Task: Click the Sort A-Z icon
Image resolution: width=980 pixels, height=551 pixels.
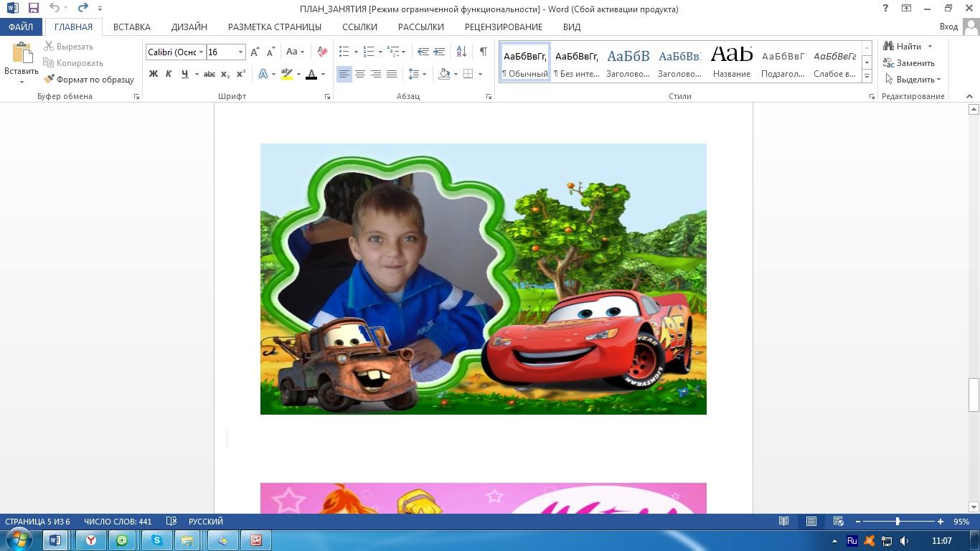Action: pyautogui.click(x=461, y=52)
